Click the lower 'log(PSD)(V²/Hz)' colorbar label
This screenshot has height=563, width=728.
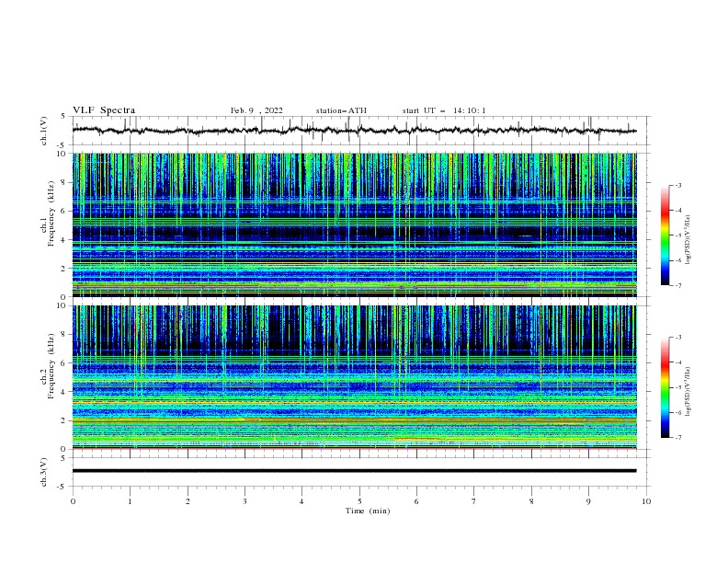click(x=688, y=392)
